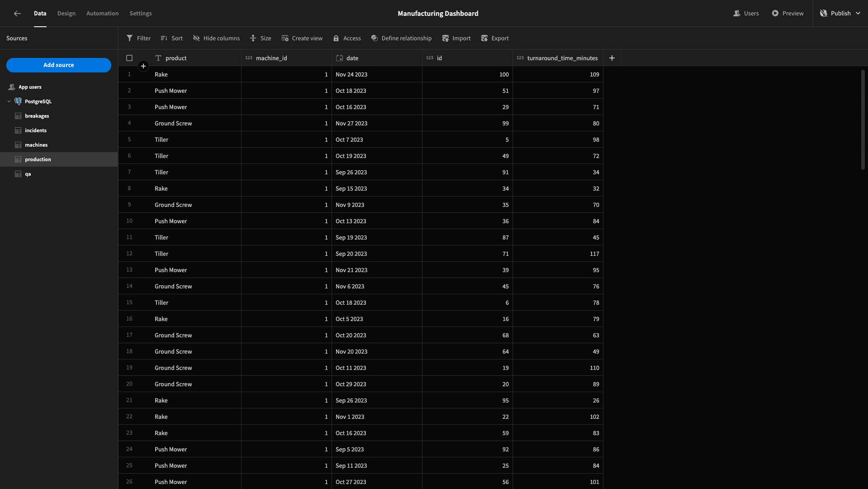Open Hide columns menu
The height and width of the screenshot is (489, 868).
click(x=216, y=38)
